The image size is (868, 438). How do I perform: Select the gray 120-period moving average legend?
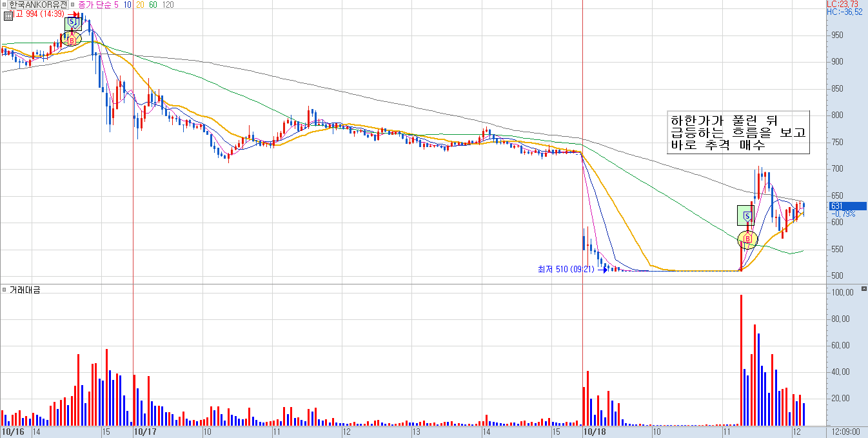click(168, 5)
